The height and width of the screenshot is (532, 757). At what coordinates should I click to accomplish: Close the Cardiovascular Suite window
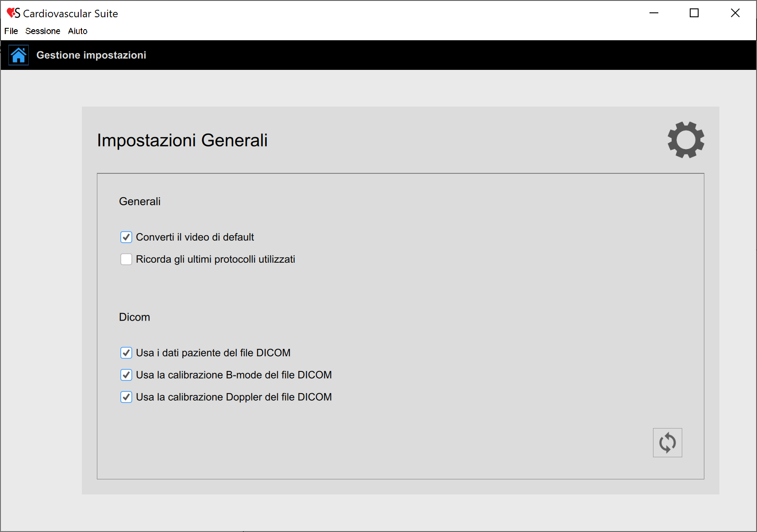[735, 13]
